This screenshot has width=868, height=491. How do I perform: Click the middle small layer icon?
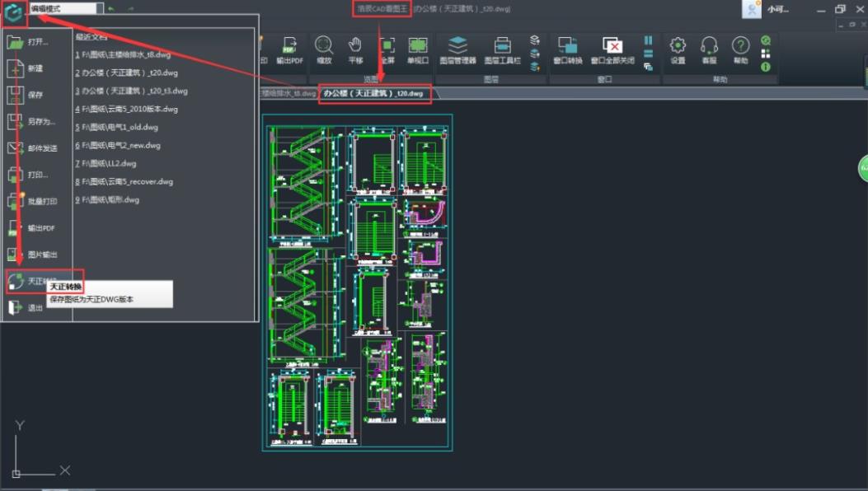tap(535, 54)
